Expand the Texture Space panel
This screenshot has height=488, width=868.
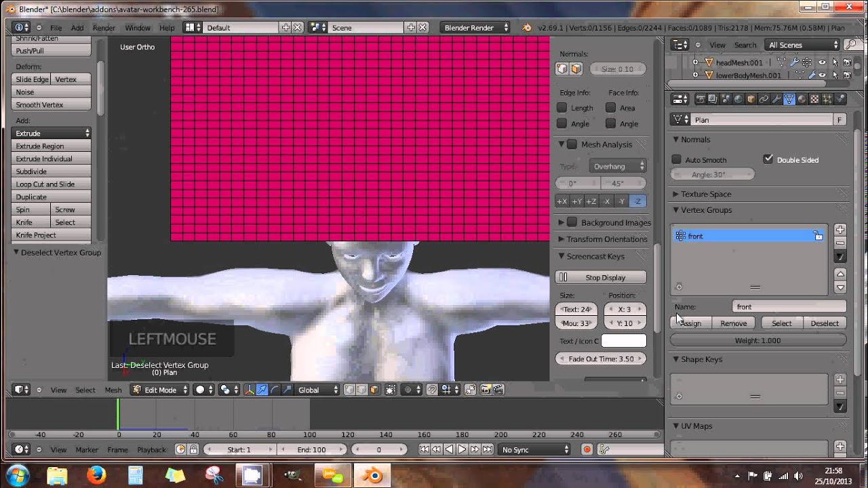[675, 194]
